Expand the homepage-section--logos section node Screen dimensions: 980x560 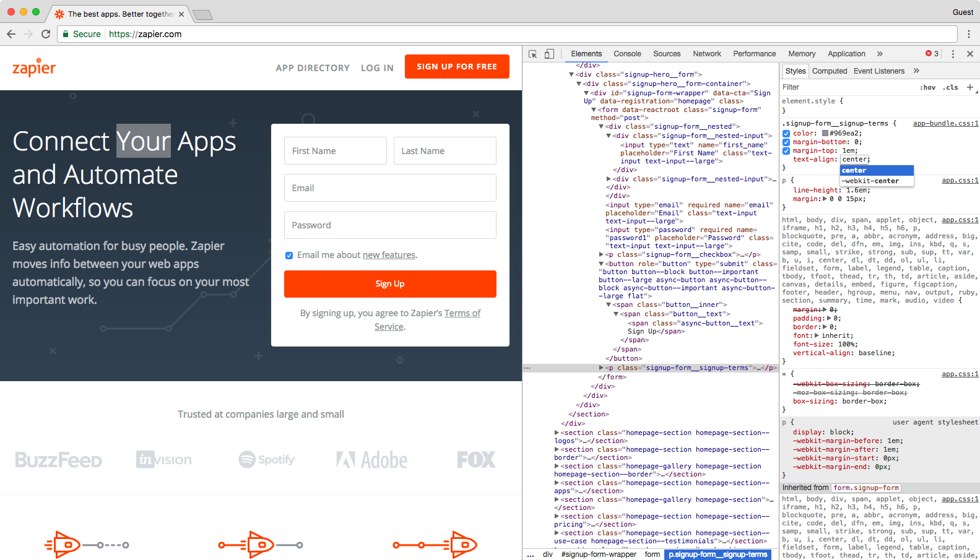pos(557,433)
